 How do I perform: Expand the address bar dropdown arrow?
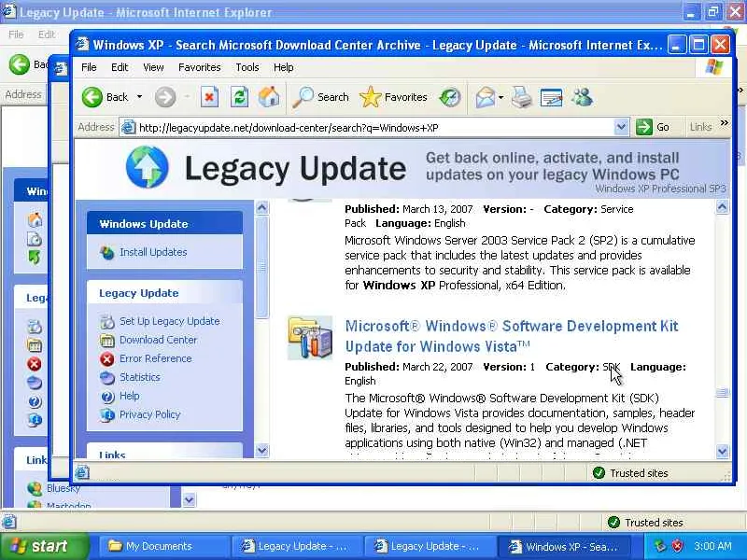pos(621,127)
